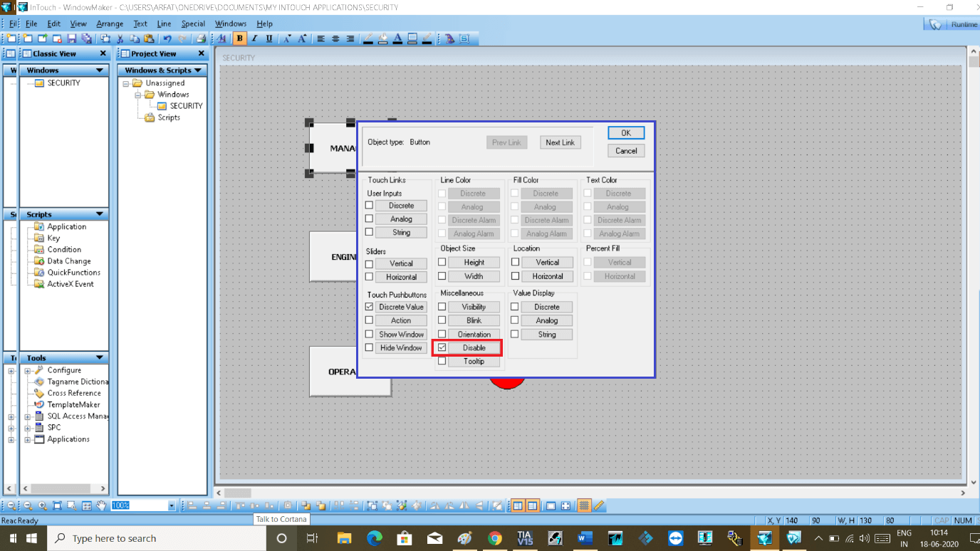Click the Location Horizontal button

point(547,276)
